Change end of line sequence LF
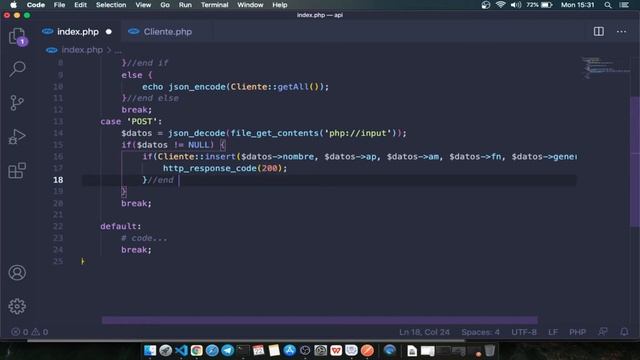640x360 pixels. coord(553,332)
